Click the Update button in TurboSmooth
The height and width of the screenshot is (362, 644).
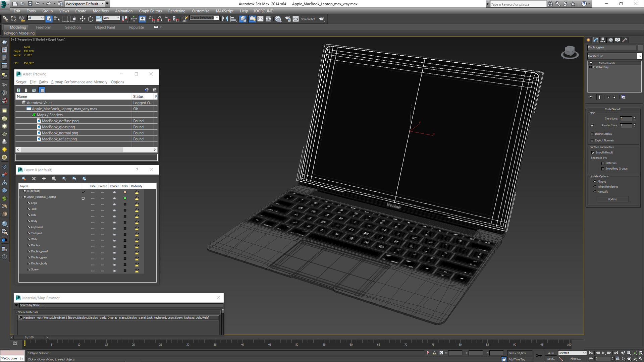612,199
